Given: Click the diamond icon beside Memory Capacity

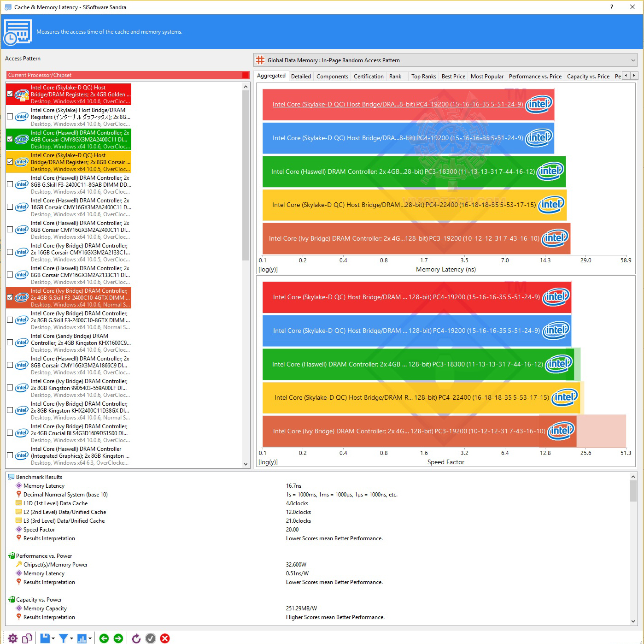Looking at the screenshot, I should coord(19,608).
